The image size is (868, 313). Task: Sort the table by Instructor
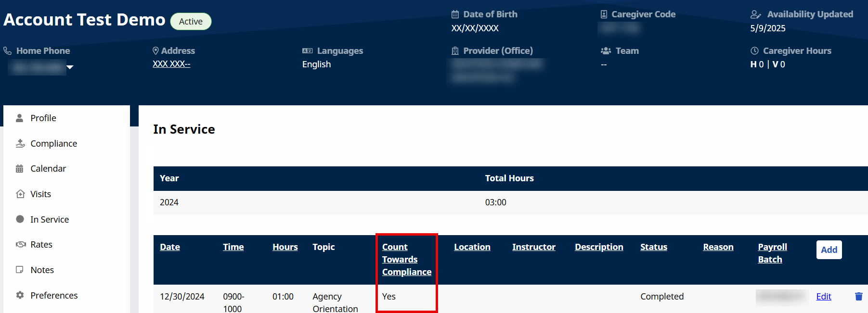[533, 247]
